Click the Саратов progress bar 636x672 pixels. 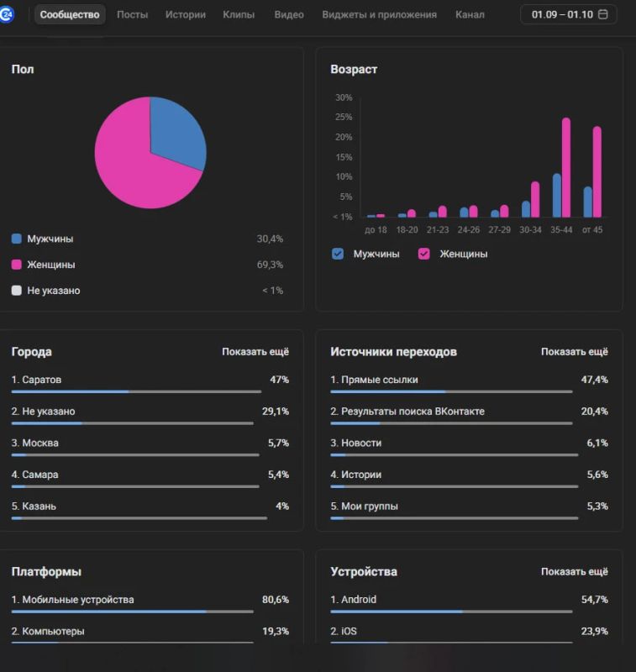coord(136,391)
